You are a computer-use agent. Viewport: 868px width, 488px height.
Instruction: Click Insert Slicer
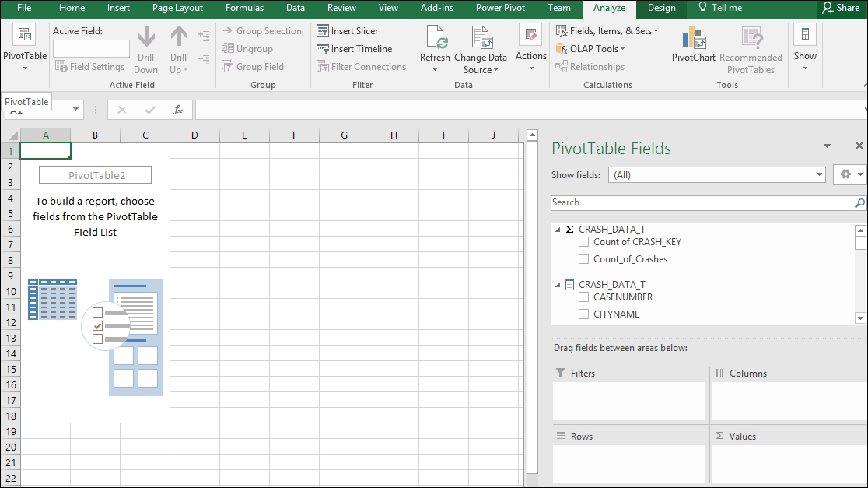pos(348,31)
